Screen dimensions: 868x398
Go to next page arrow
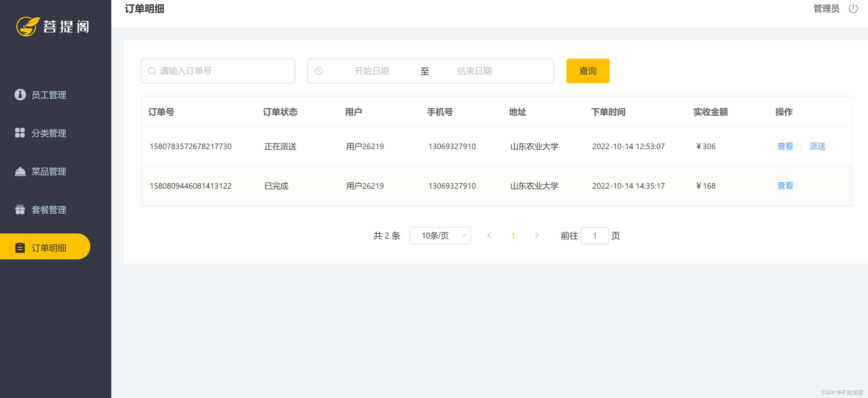(537, 235)
